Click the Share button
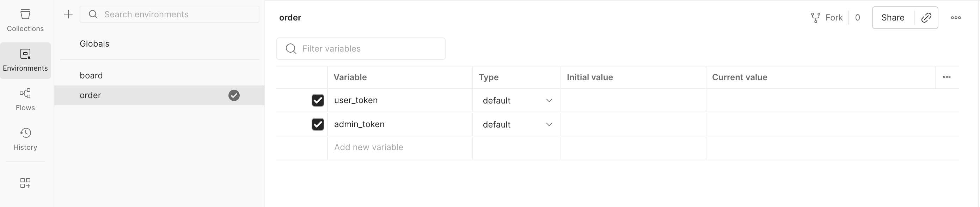The image size is (980, 207). (x=893, y=18)
